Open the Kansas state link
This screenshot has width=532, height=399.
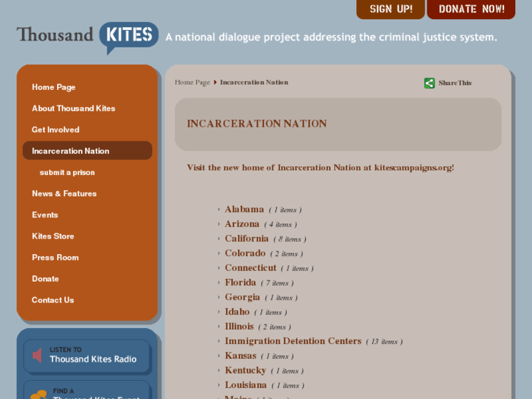pos(241,355)
